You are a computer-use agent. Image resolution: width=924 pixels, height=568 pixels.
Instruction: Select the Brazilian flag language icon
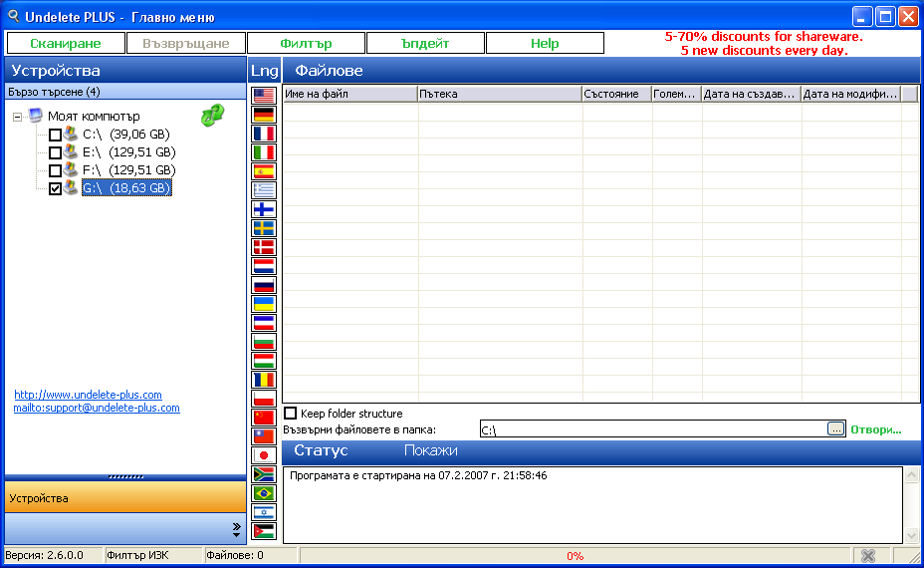click(264, 492)
